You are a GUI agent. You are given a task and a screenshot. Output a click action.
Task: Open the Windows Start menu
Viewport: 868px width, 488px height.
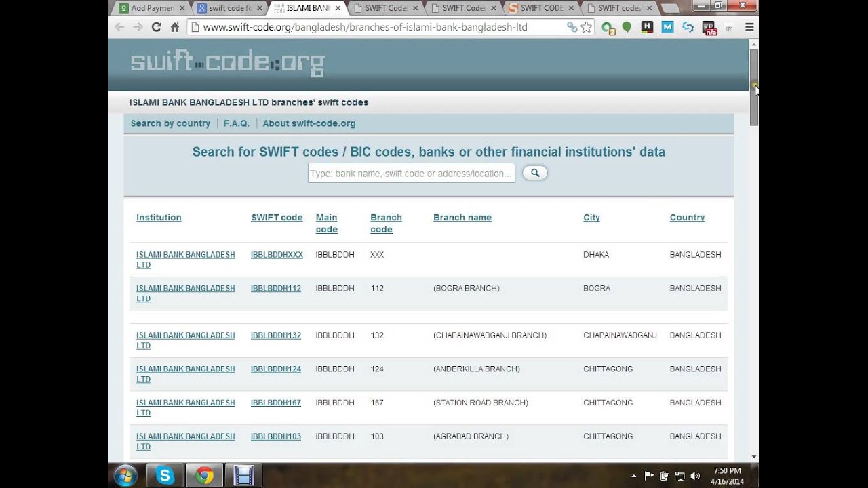125,475
